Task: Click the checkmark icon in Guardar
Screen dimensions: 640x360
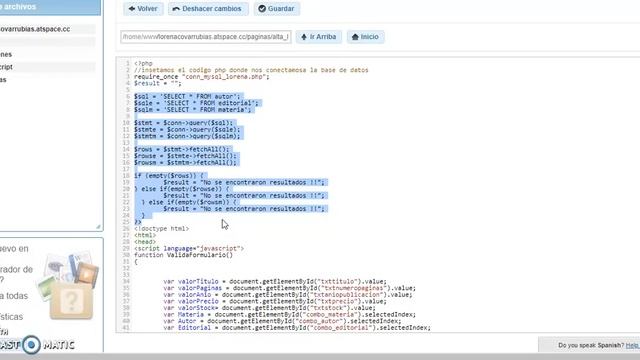Action: [262, 9]
